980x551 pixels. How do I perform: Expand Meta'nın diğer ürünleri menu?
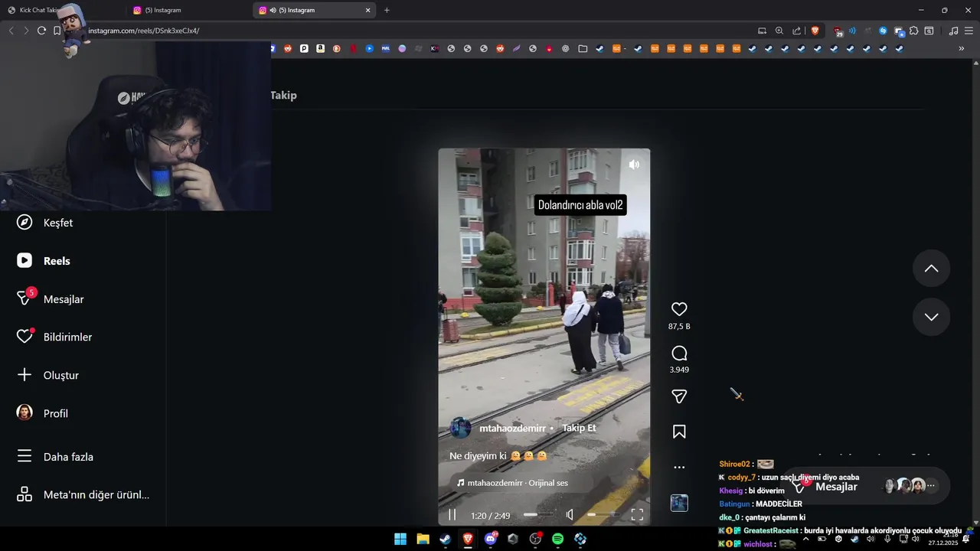[83, 494]
